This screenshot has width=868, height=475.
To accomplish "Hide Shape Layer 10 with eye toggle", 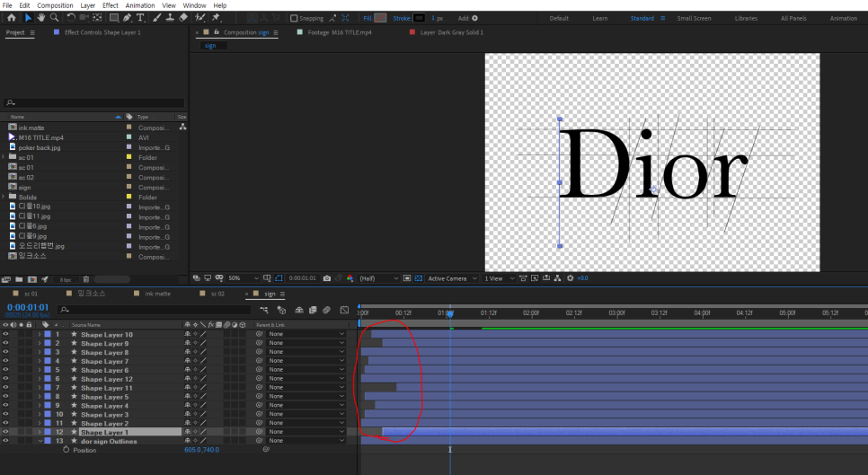I will (x=5, y=334).
